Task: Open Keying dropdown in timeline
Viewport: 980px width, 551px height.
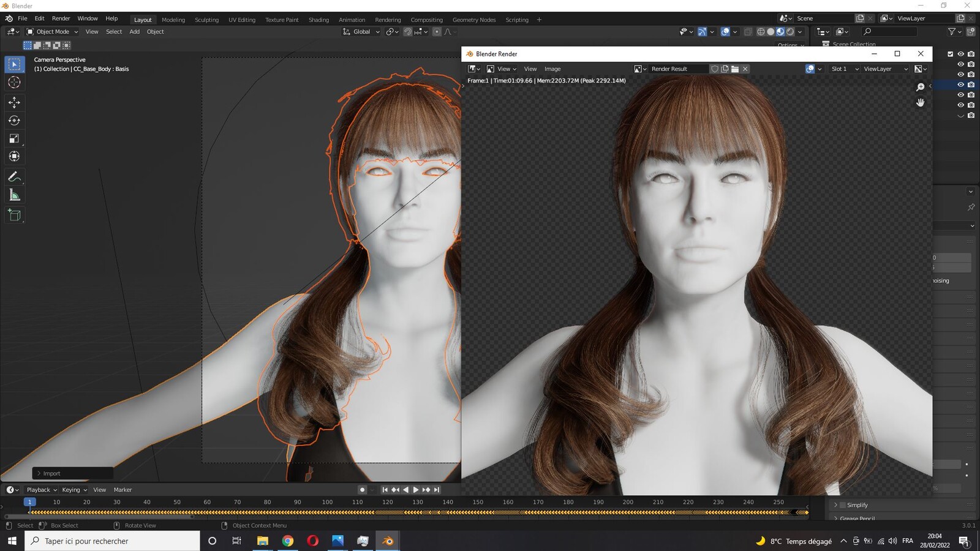Action: pyautogui.click(x=75, y=490)
